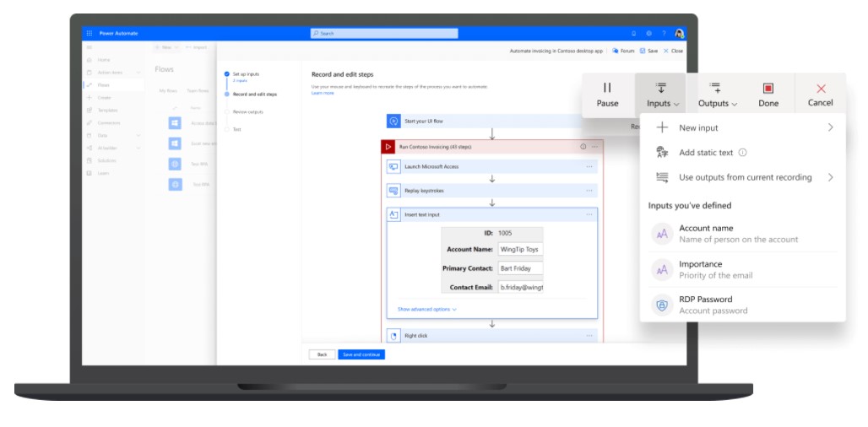Click info icon beside Add static text

[742, 153]
